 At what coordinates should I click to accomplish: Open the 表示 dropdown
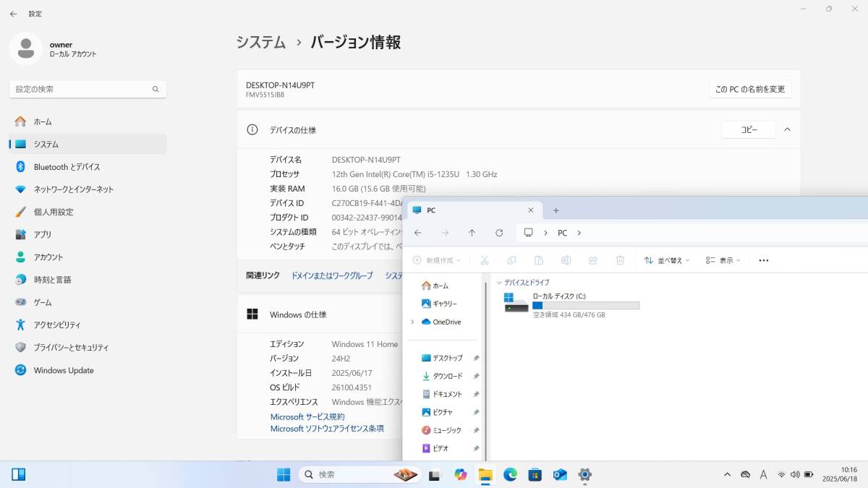pos(723,260)
